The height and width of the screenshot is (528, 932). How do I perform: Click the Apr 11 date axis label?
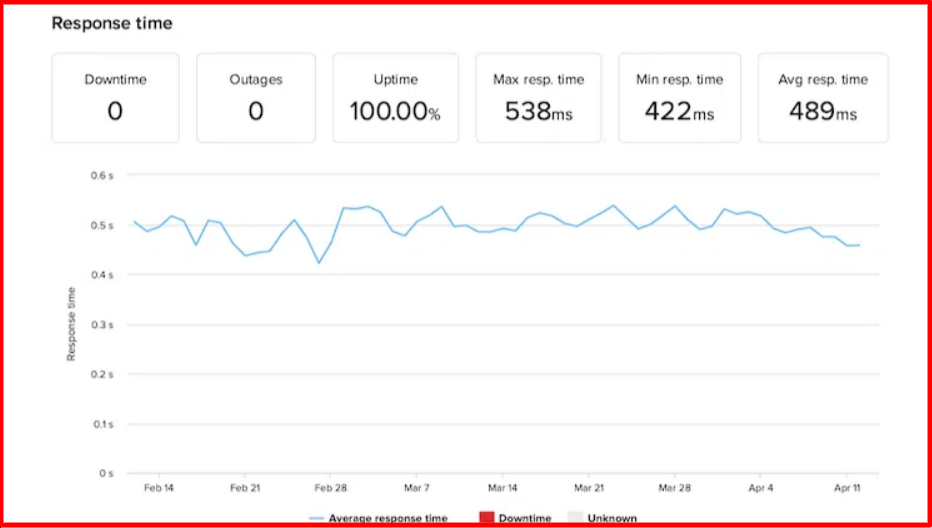pyautogui.click(x=846, y=488)
